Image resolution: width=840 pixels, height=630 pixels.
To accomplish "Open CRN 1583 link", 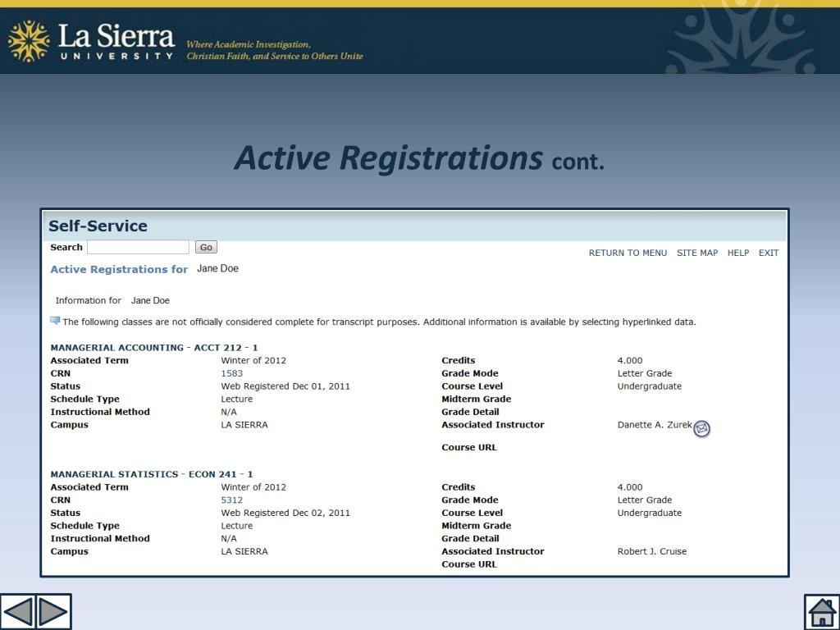I will point(232,373).
